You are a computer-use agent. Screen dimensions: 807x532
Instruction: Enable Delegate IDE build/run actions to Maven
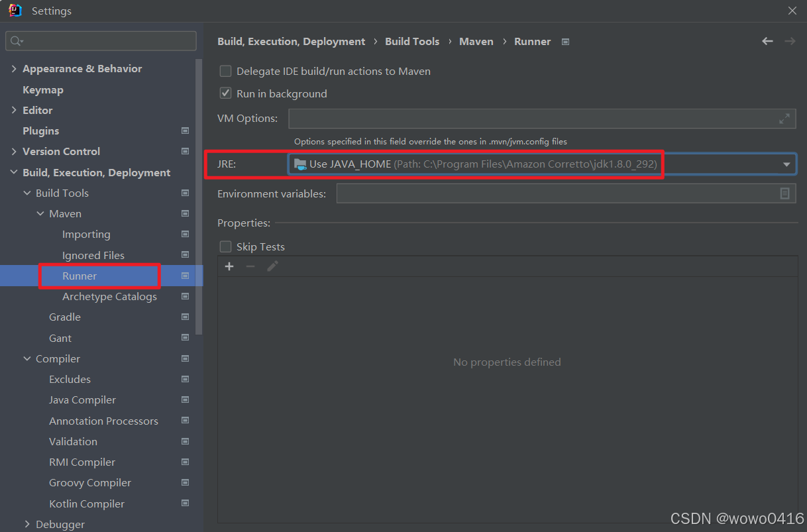pyautogui.click(x=226, y=71)
